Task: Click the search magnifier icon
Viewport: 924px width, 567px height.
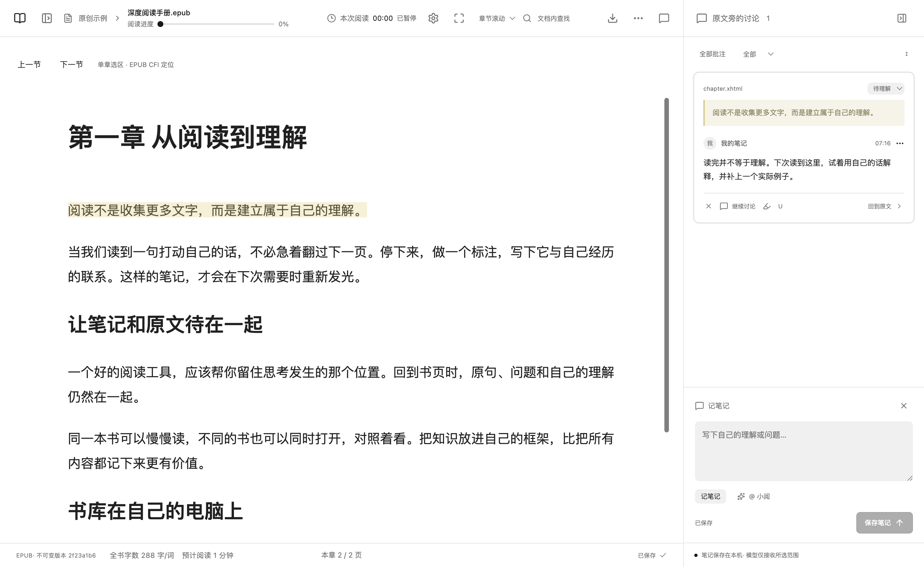Action: [x=527, y=18]
